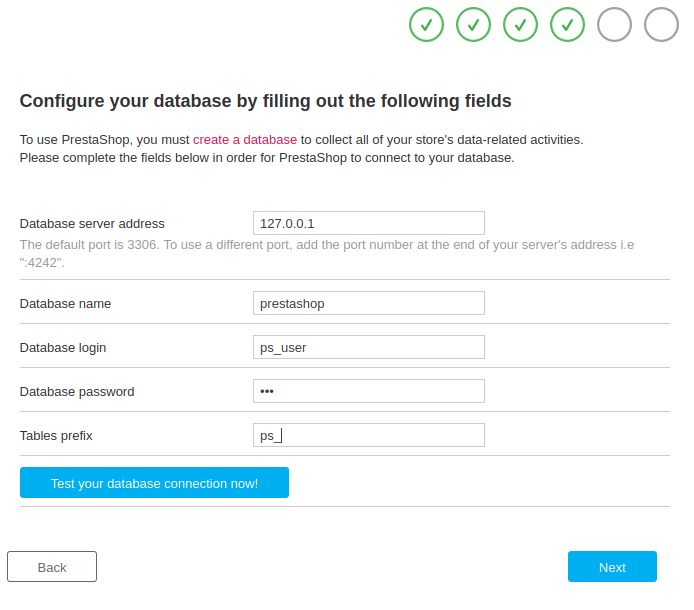Click the 'Configure your database' heading
694x610 pixels.
tap(266, 101)
